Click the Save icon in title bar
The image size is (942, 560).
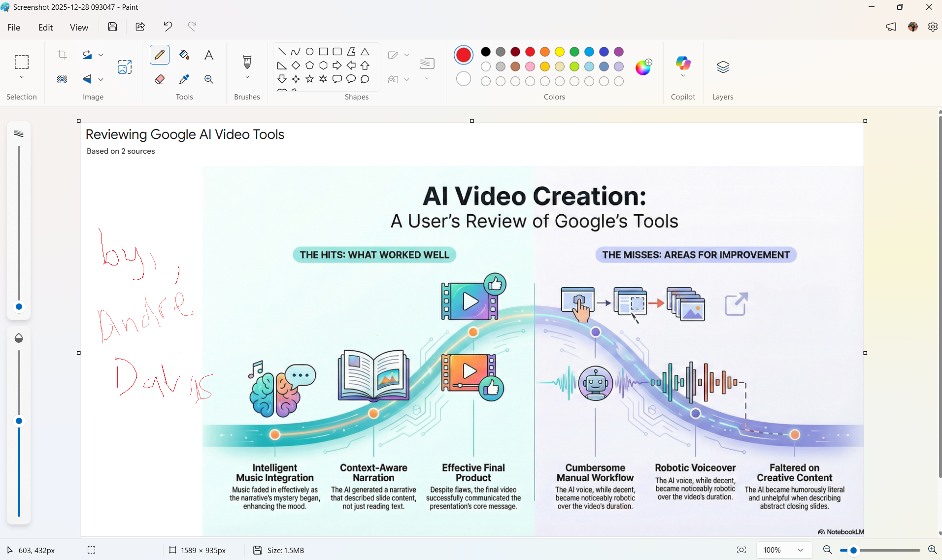[113, 27]
